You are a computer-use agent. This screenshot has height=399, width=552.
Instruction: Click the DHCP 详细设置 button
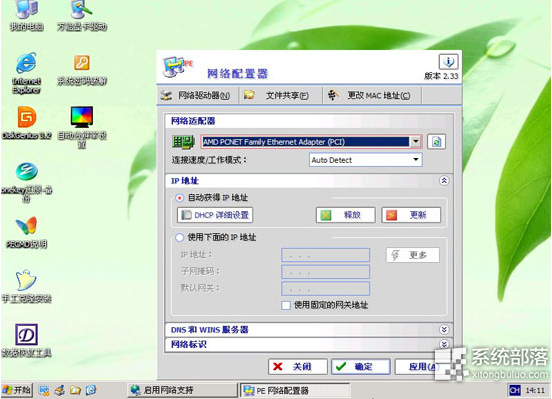[215, 215]
